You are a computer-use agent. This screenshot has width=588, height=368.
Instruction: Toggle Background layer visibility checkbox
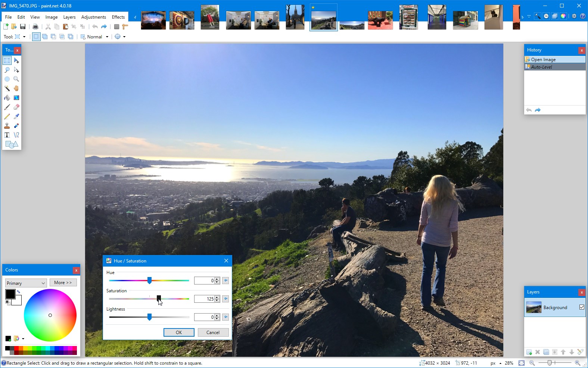pyautogui.click(x=581, y=307)
